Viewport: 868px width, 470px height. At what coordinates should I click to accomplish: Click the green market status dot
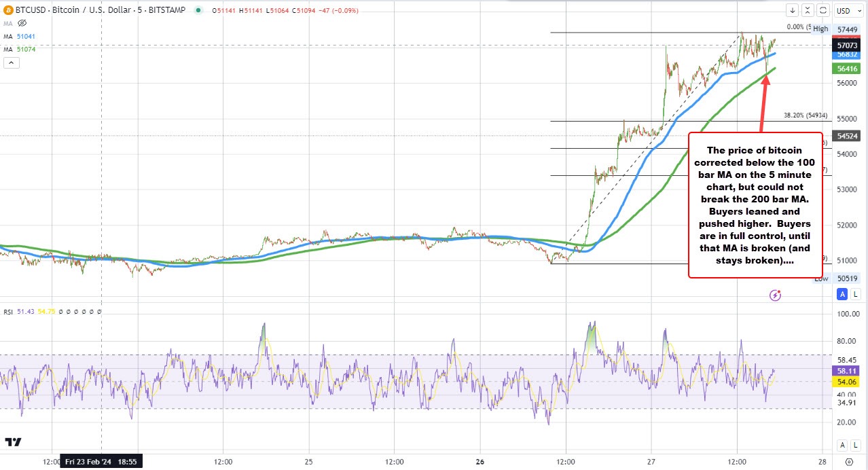click(x=198, y=10)
